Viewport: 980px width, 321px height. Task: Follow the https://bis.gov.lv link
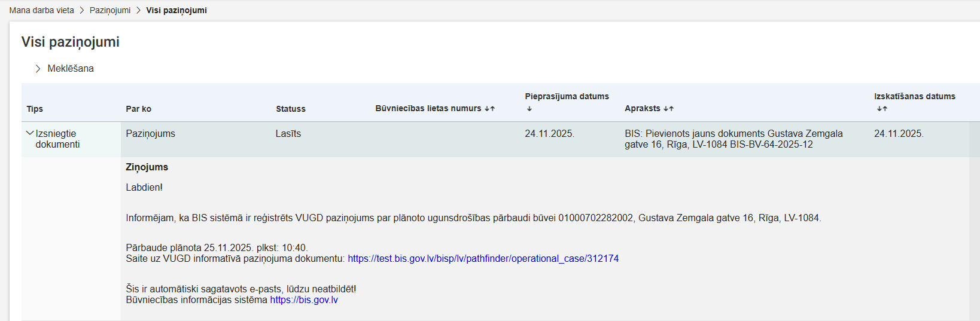[304, 300]
